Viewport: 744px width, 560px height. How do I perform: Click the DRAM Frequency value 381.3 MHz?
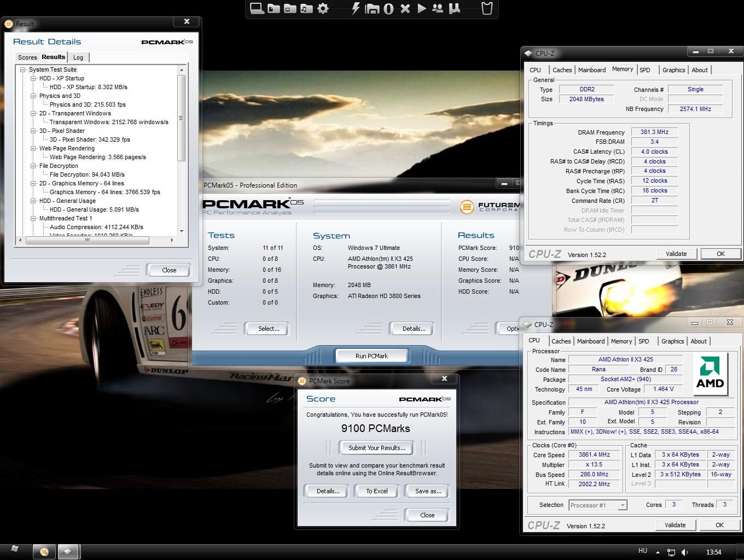coord(654,132)
